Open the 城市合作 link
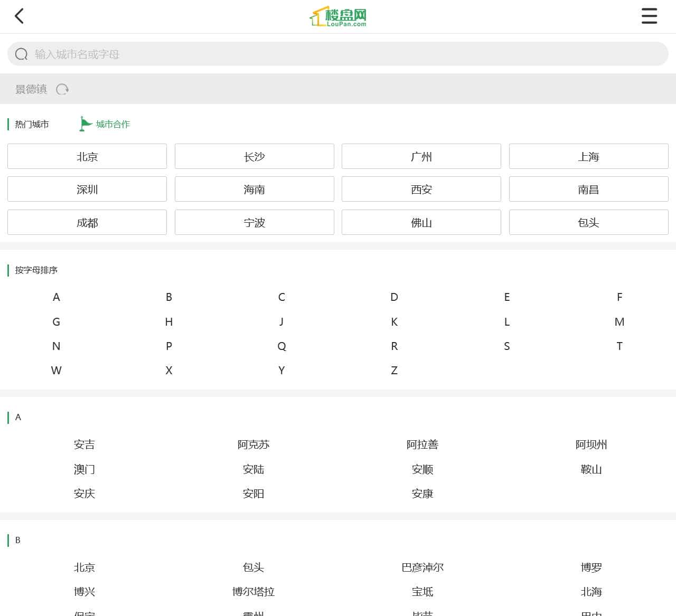Screen dimensions: 676x616 coord(113,125)
